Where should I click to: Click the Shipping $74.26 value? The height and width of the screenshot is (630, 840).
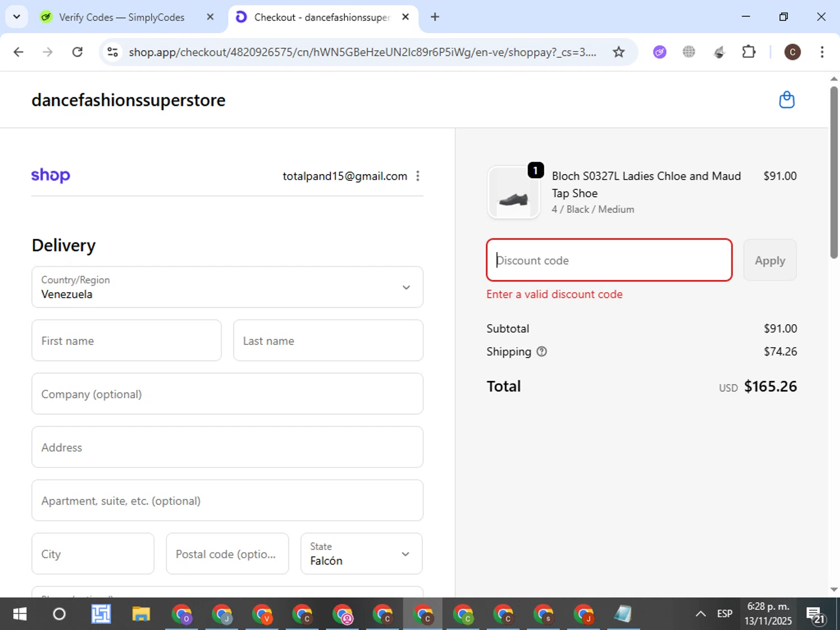pyautogui.click(x=780, y=352)
